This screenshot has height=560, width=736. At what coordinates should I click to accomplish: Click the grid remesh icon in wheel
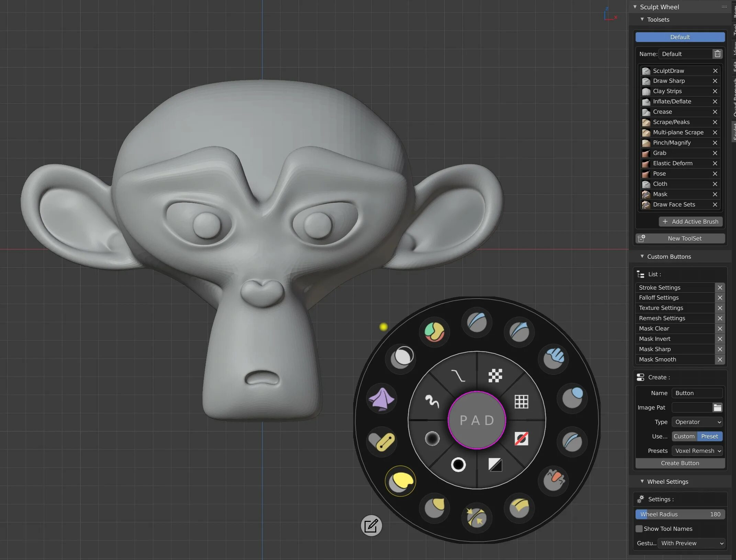coord(521,401)
